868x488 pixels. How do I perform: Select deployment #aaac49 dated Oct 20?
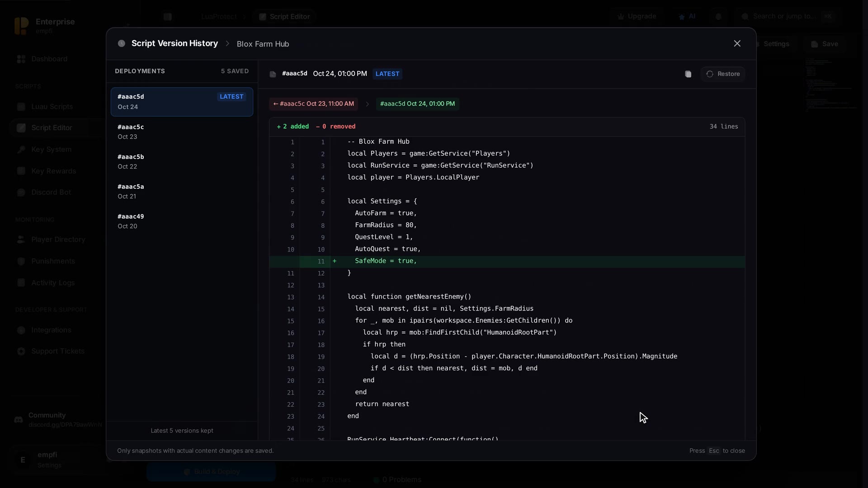[x=182, y=221]
